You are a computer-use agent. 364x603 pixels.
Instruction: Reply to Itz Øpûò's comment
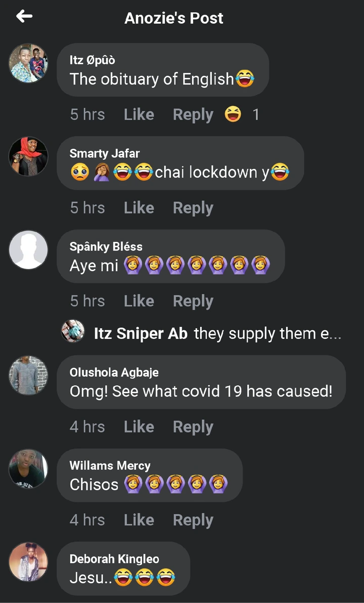pyautogui.click(x=193, y=115)
